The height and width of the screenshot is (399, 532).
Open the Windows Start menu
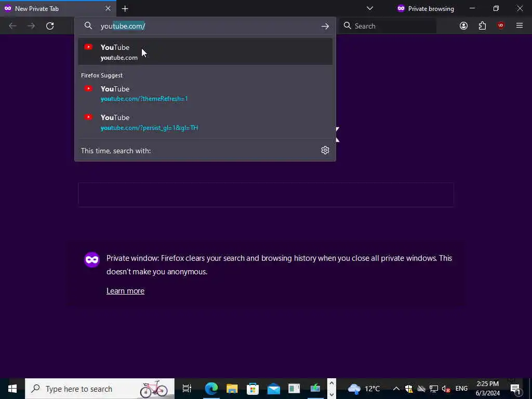click(x=12, y=389)
